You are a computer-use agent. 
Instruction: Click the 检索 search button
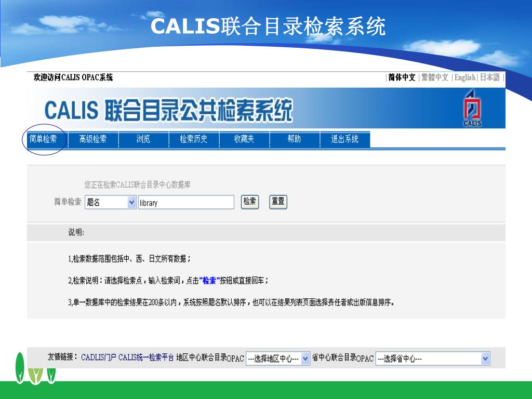point(250,202)
